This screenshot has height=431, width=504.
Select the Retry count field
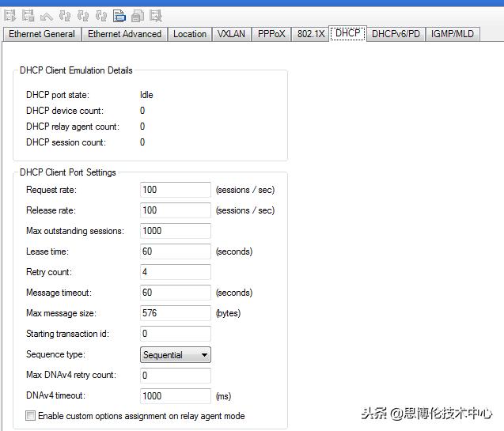tap(176, 272)
